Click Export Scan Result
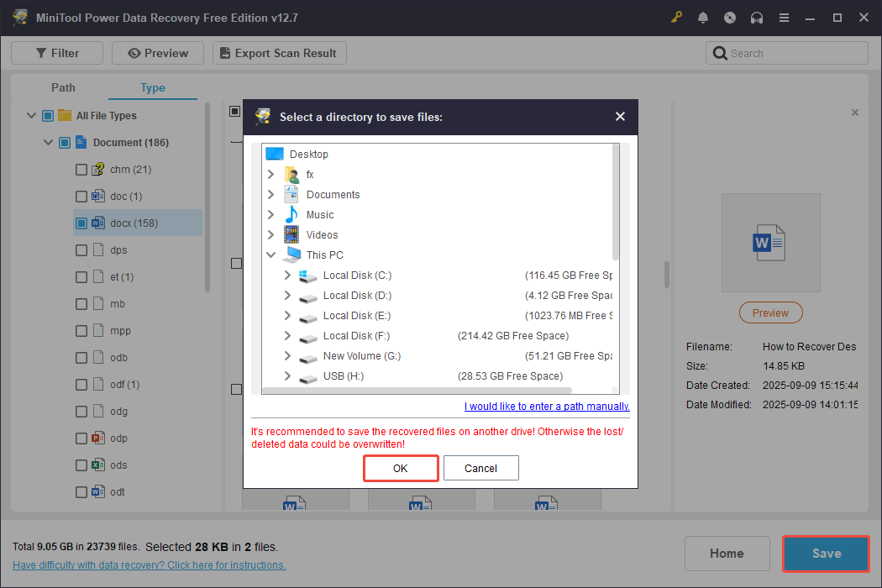The height and width of the screenshot is (588, 882). [279, 52]
